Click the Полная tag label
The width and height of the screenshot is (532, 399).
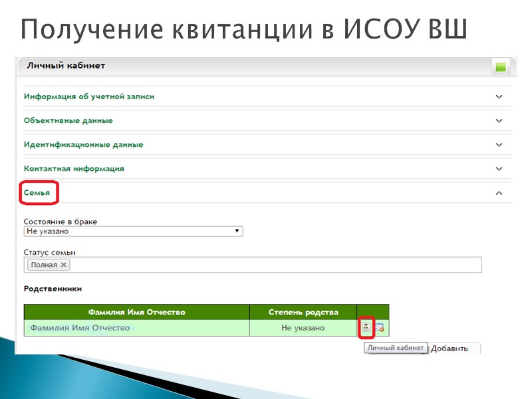pos(44,265)
